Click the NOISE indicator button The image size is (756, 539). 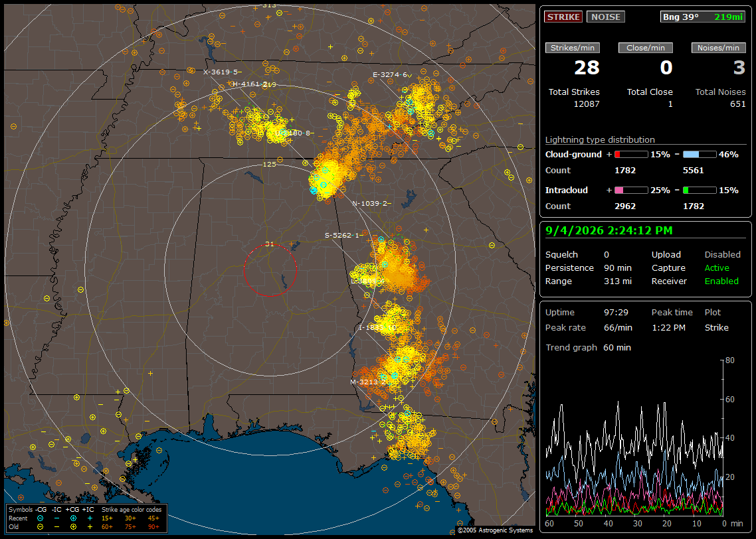[606, 17]
